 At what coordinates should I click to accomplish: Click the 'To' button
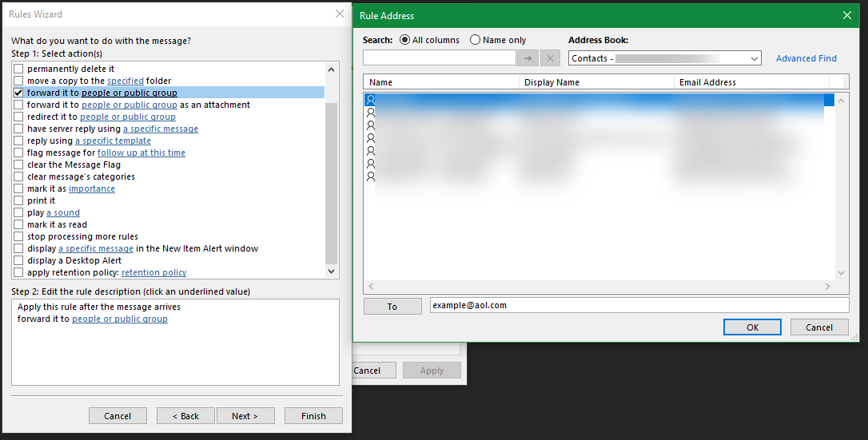coord(392,306)
